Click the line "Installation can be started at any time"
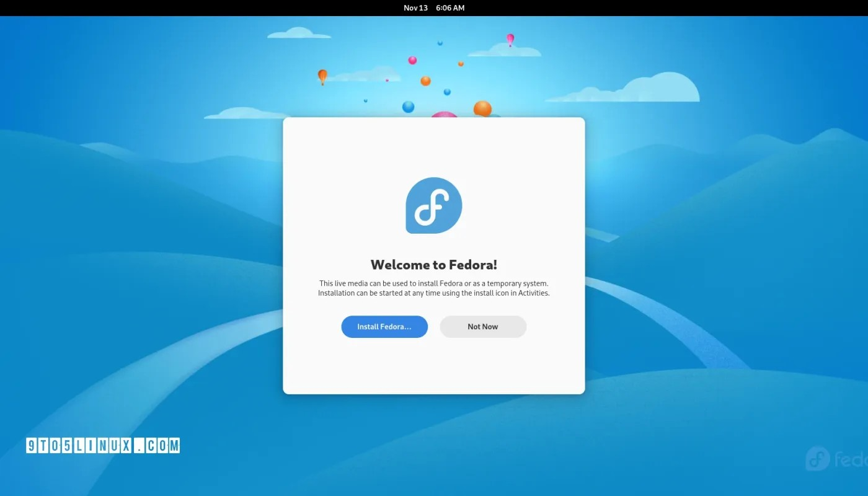The height and width of the screenshot is (496, 868). point(434,293)
